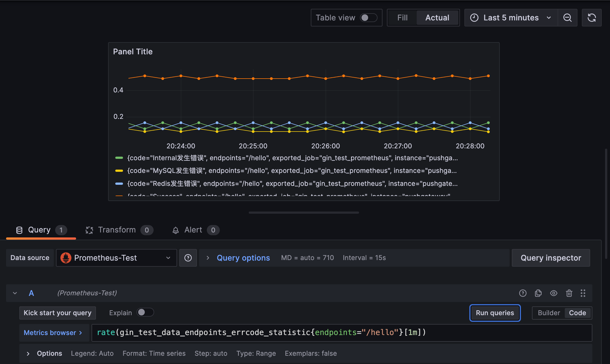Screen dimensions: 610x364
Task: Click the drag handle dots on query A
Action: pos(583,293)
